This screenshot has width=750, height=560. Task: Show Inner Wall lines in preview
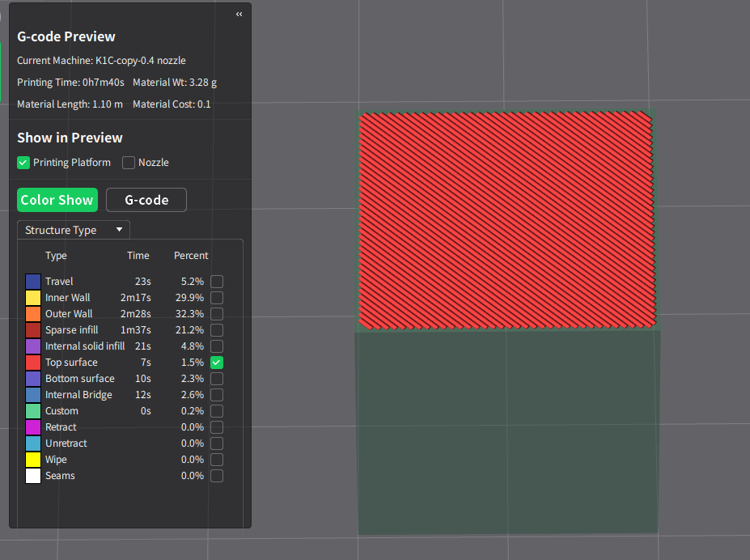click(x=217, y=298)
